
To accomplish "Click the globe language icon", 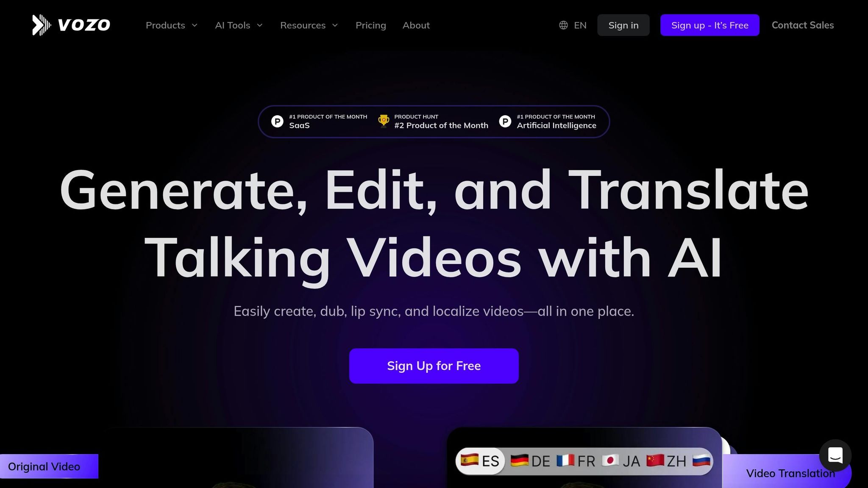I will click(x=563, y=25).
